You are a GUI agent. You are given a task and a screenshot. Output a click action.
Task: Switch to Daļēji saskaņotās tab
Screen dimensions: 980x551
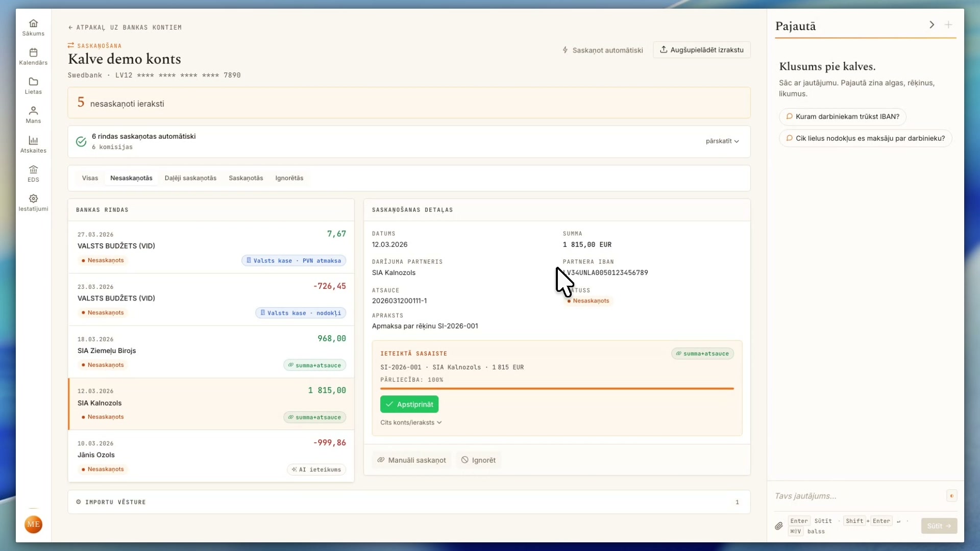(190, 178)
